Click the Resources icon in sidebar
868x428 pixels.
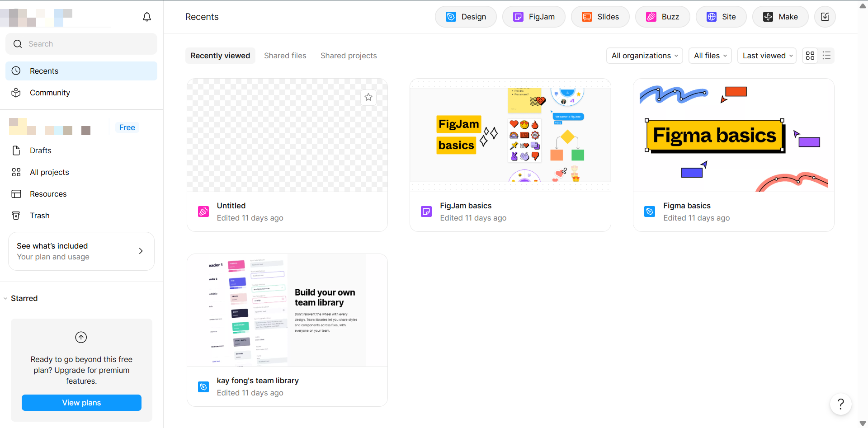[x=16, y=194]
